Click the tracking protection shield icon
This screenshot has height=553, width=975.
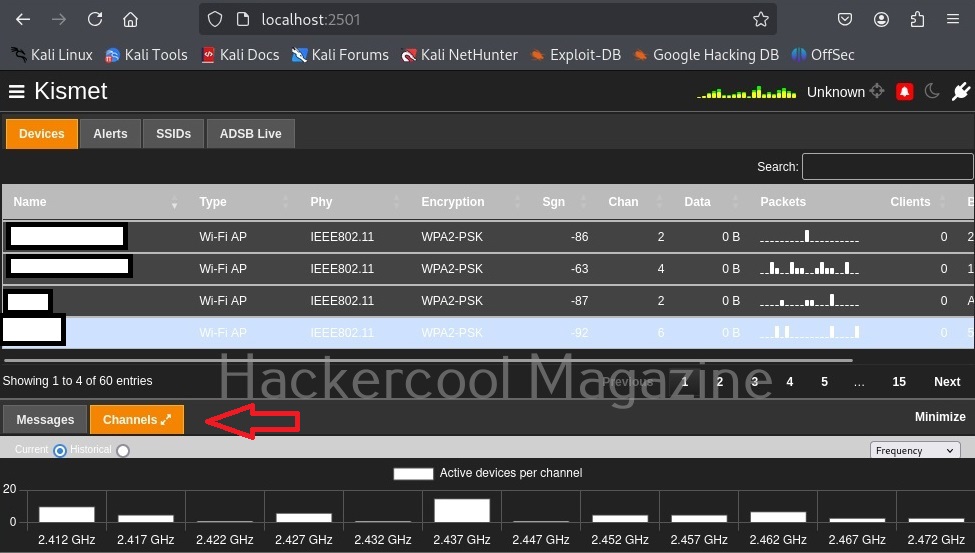click(x=215, y=19)
